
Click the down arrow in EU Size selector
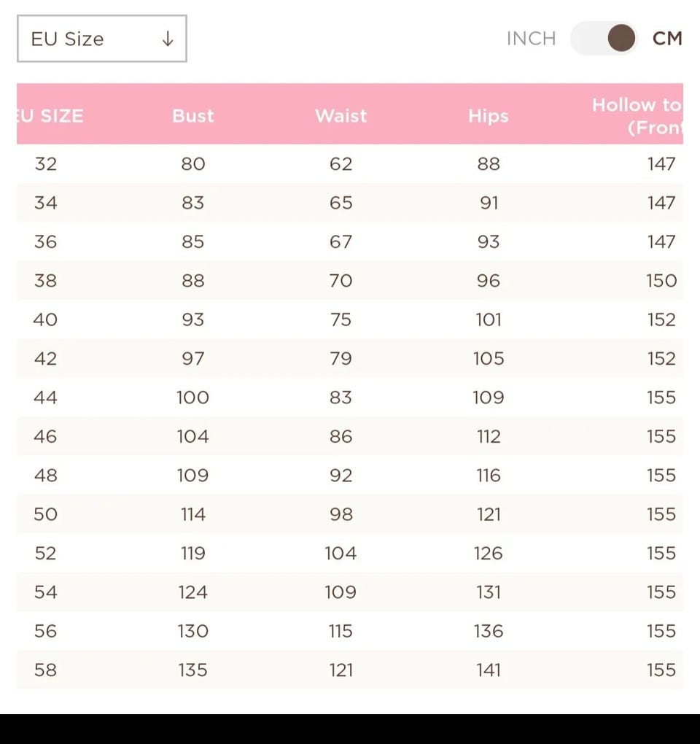point(168,39)
